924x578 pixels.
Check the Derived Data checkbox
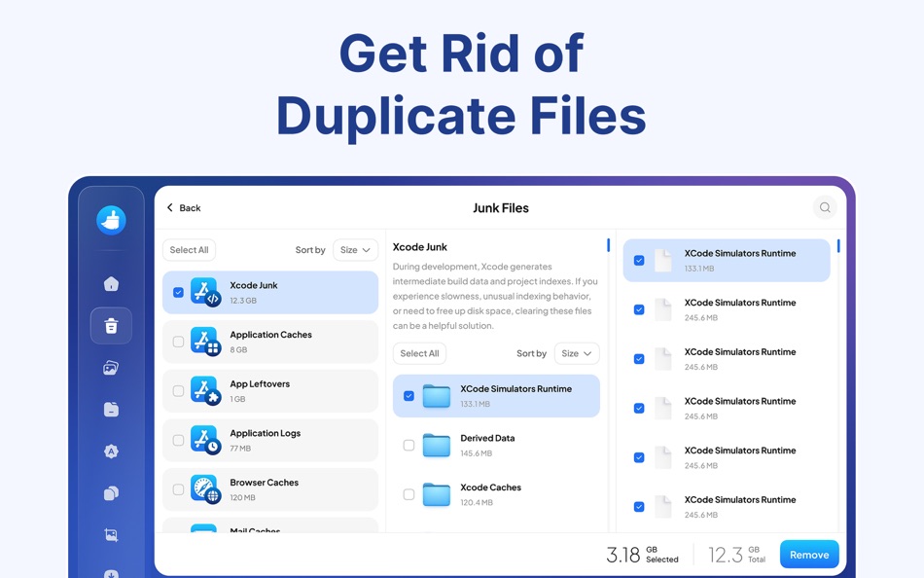409,446
